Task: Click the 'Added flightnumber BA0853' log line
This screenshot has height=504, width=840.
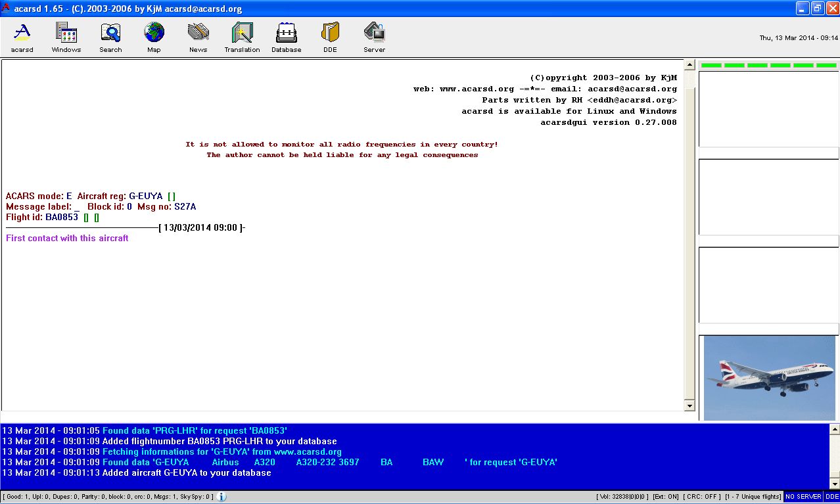Action: pos(170,441)
